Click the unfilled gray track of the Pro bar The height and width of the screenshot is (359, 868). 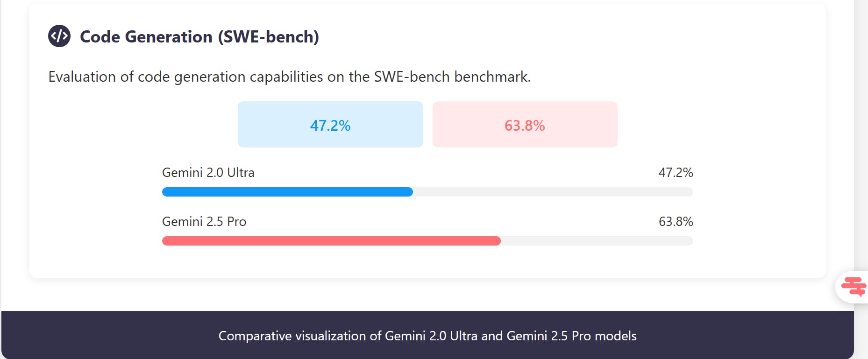click(x=597, y=241)
